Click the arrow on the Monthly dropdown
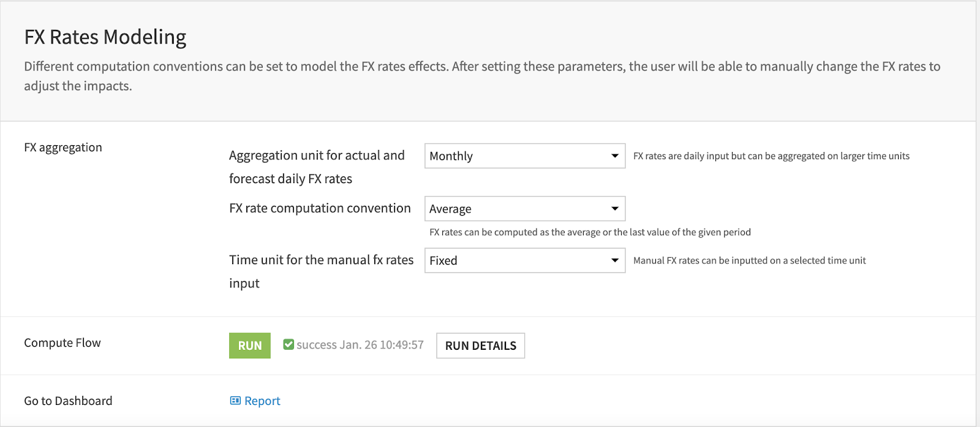 pos(614,156)
